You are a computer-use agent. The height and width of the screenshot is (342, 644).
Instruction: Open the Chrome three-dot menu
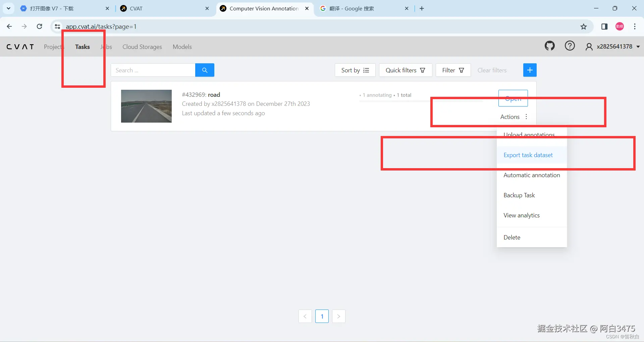635,26
